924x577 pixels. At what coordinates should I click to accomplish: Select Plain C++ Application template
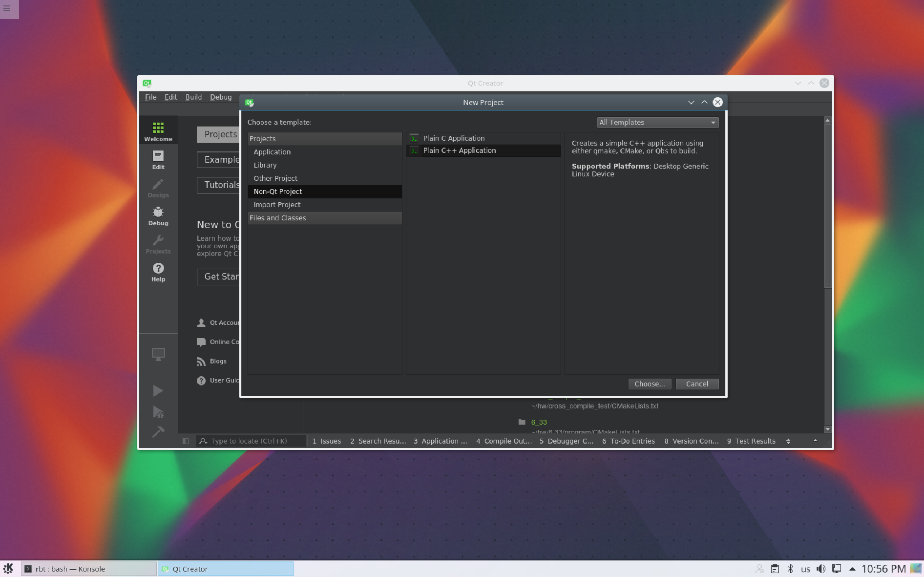[x=460, y=150]
